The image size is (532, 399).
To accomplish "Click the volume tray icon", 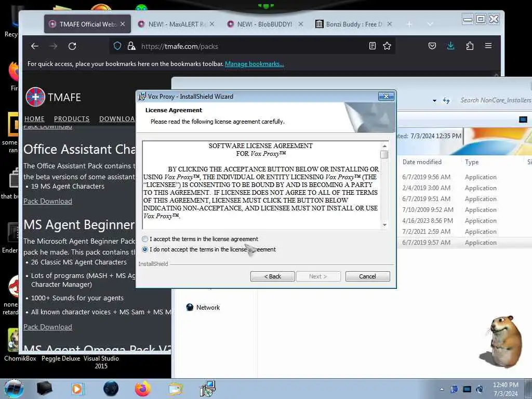I will [x=480, y=389].
